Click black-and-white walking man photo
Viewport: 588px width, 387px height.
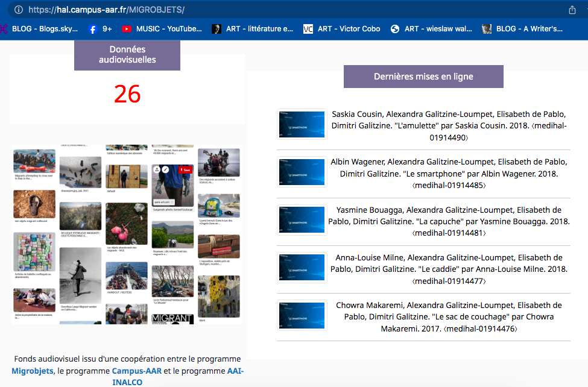80,275
